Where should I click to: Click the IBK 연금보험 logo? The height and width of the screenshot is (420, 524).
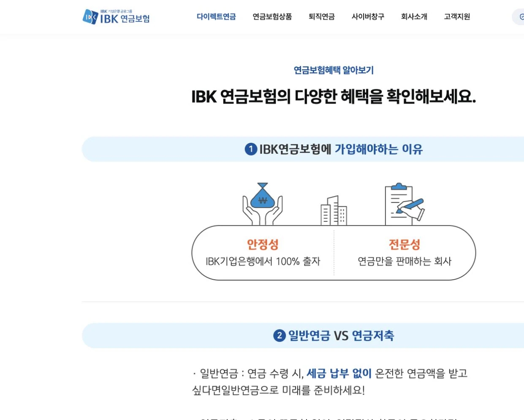click(116, 17)
